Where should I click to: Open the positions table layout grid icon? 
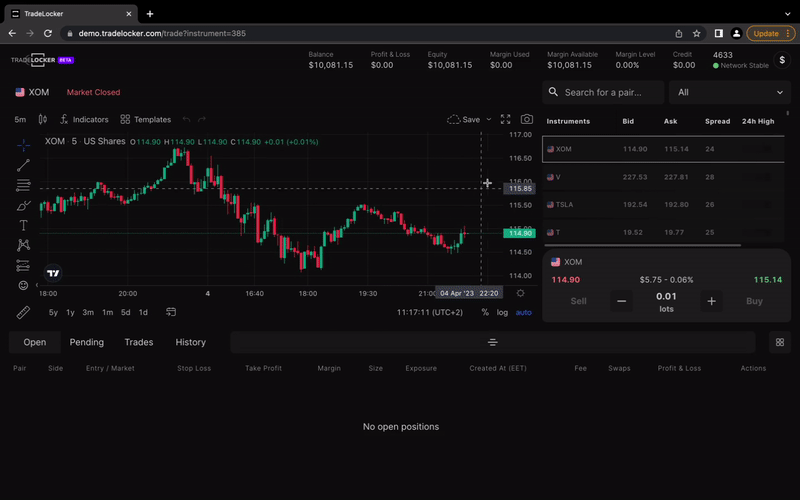780,342
